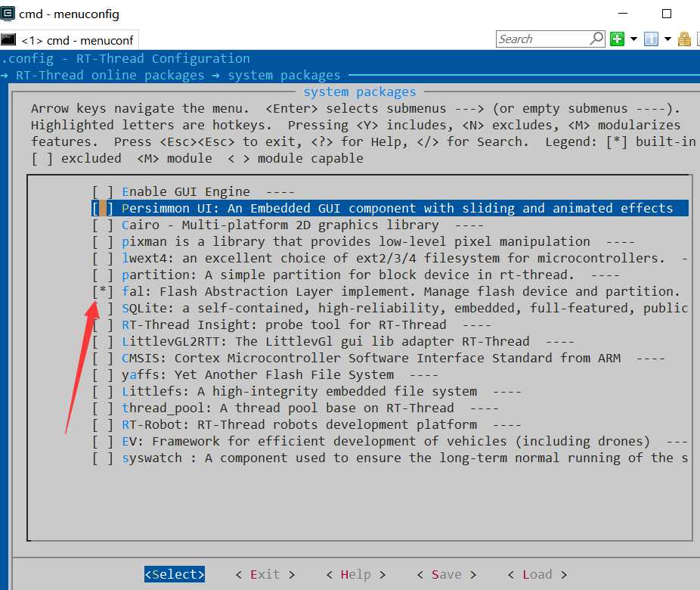Click the Enable GUI Engine entry text

(186, 192)
